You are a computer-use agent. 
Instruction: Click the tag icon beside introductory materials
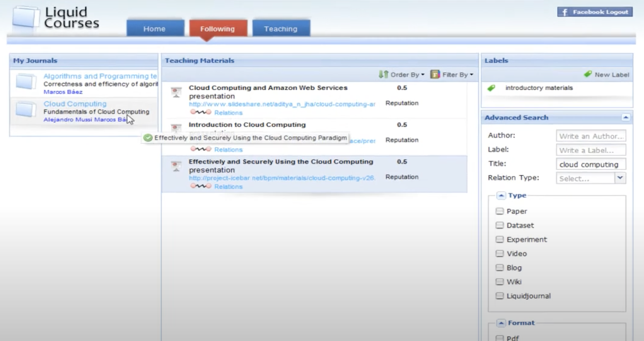(x=491, y=88)
